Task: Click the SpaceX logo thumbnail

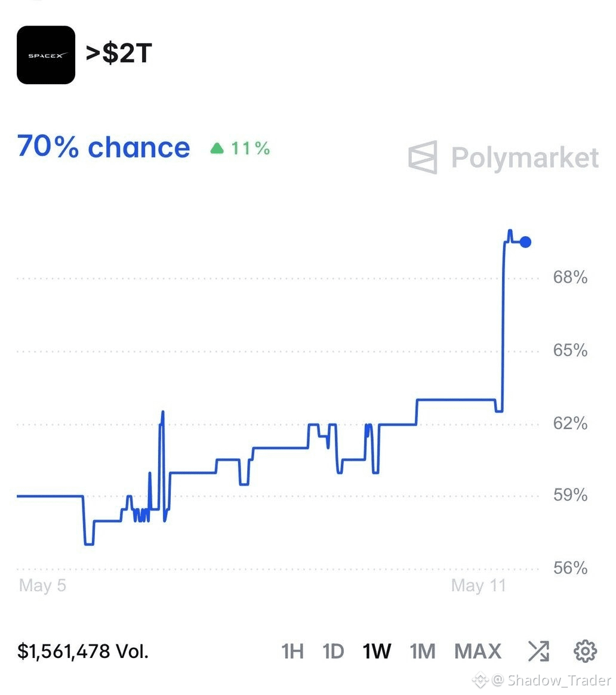Action: click(x=46, y=55)
